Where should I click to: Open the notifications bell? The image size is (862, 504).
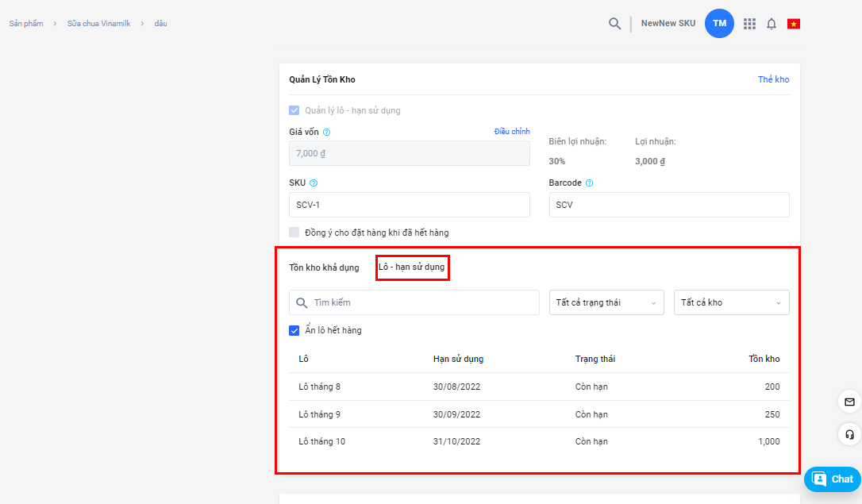(x=771, y=24)
